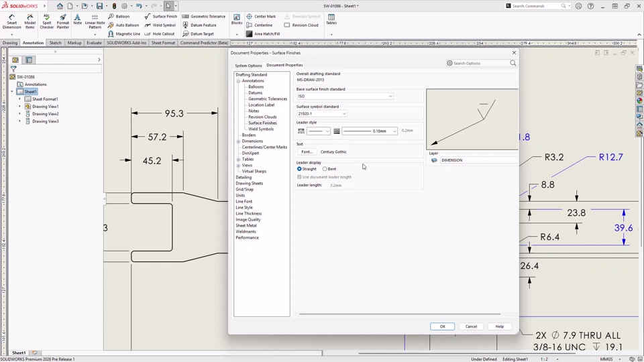Insert a Balloon annotation
The image size is (644, 362).
click(119, 17)
